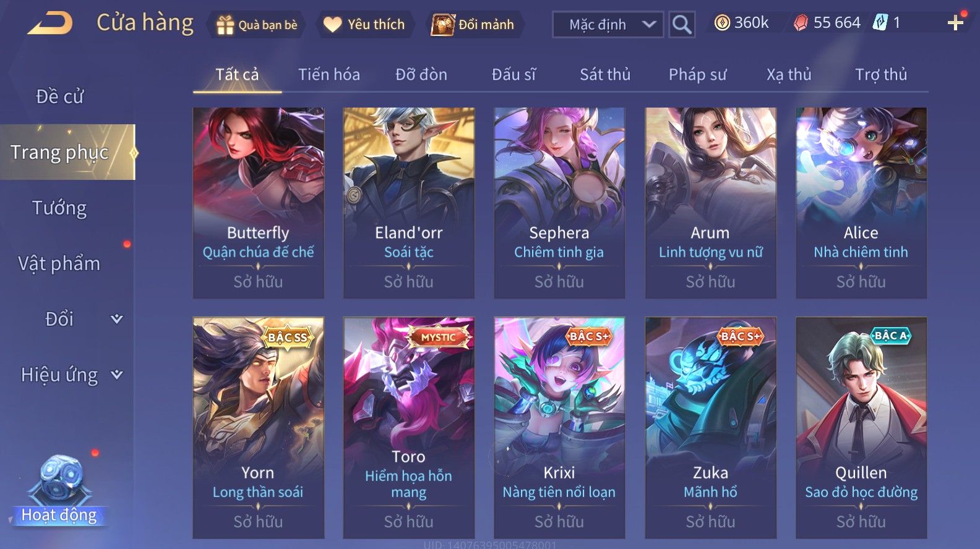Open the Hoạt động cube icon

[59, 477]
